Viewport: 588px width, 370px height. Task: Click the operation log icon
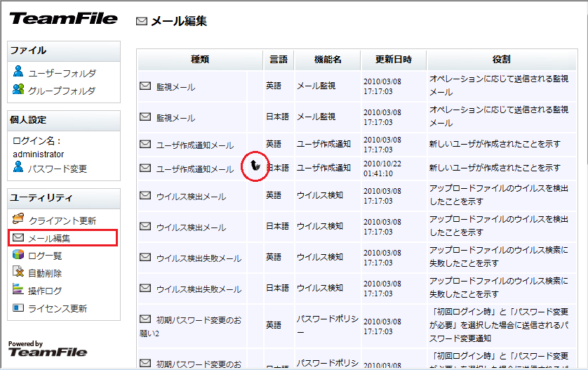[18, 290]
